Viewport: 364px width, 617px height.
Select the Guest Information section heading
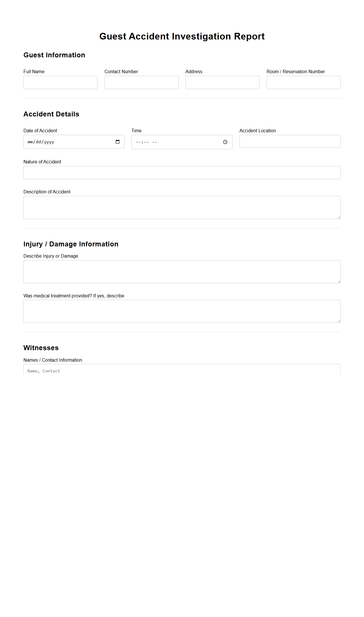pos(54,55)
